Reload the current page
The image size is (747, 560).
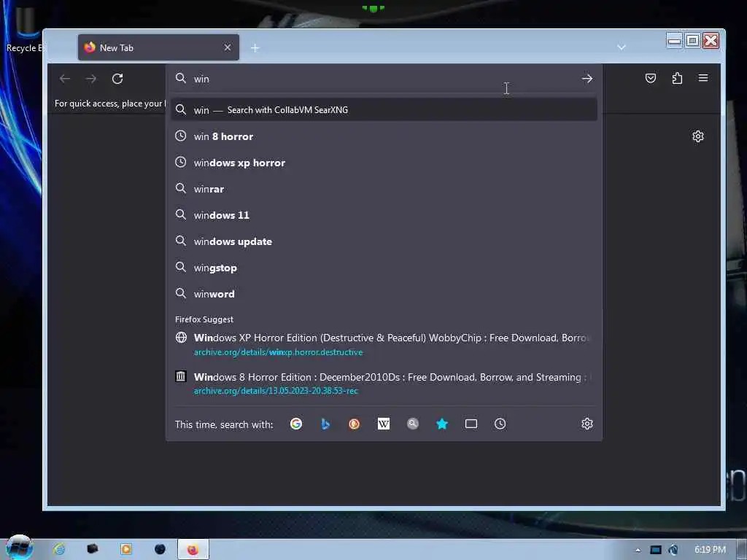click(x=117, y=79)
